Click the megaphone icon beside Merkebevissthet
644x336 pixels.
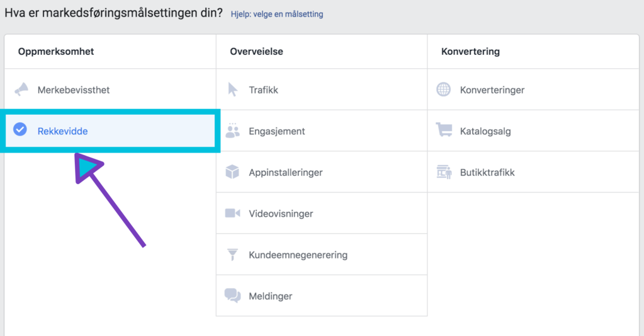point(21,90)
